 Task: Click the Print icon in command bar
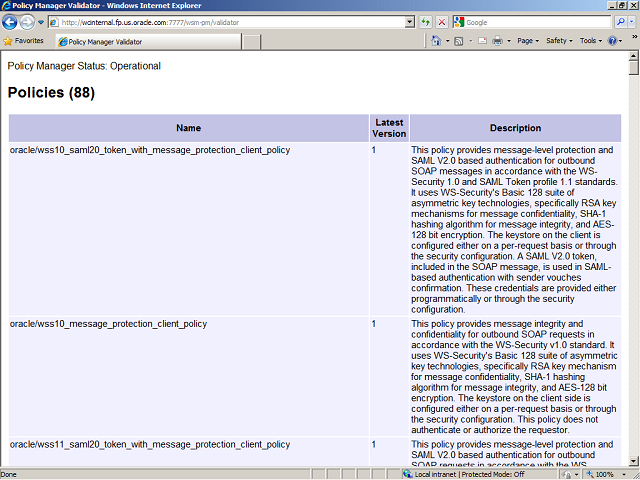pos(497,41)
